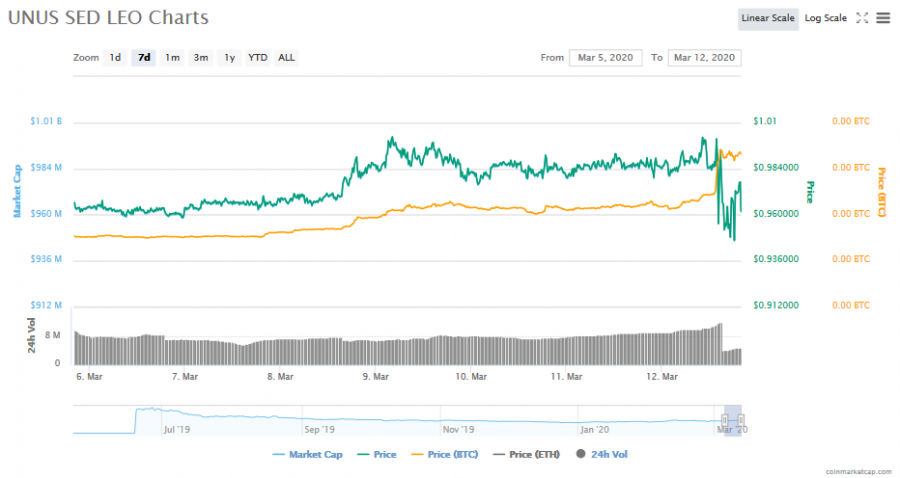Edit the From date field Mar 5, 2020

[x=606, y=57]
